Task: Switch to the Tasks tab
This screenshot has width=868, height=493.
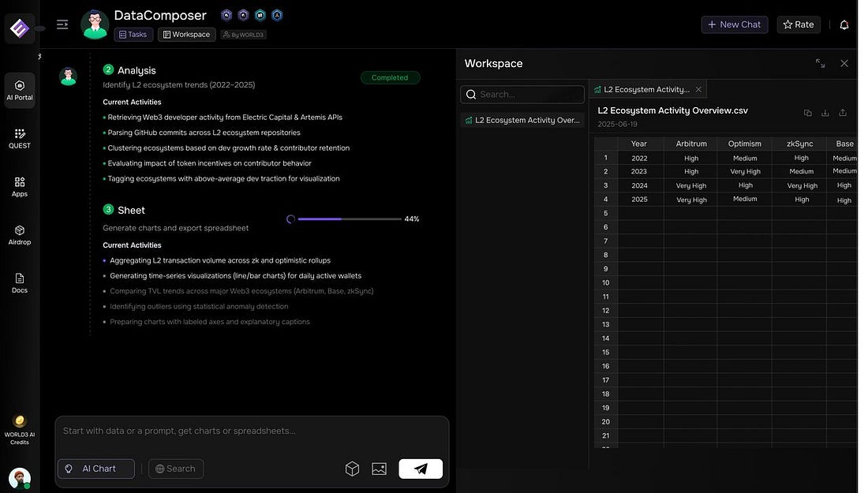Action: 133,35
